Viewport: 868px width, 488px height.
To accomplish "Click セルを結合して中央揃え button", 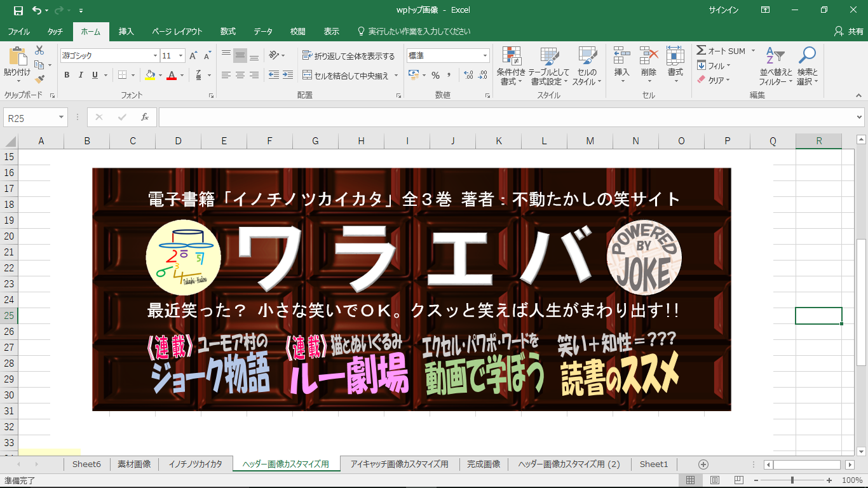I will [347, 75].
